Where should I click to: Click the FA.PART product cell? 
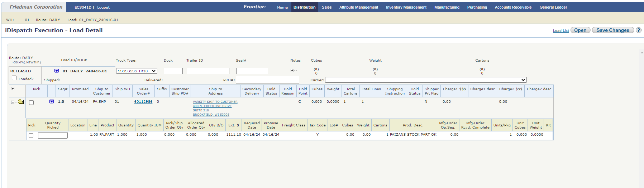coord(107,135)
